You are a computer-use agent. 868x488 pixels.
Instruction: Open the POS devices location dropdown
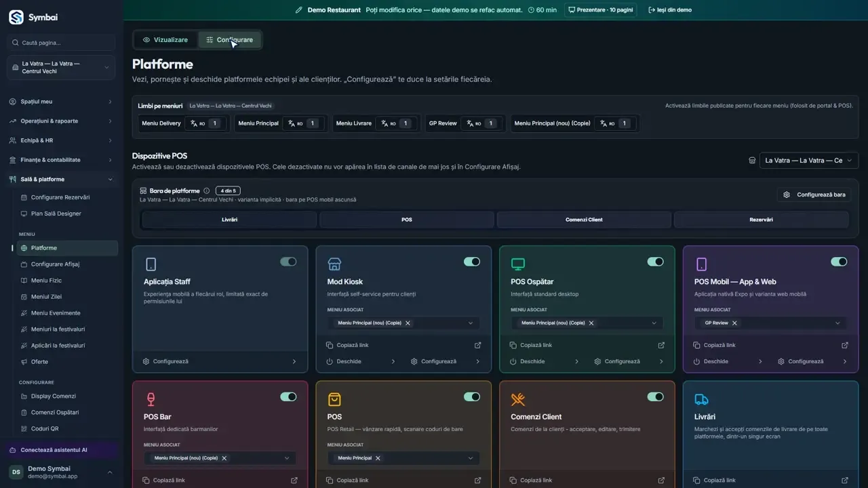(x=809, y=161)
